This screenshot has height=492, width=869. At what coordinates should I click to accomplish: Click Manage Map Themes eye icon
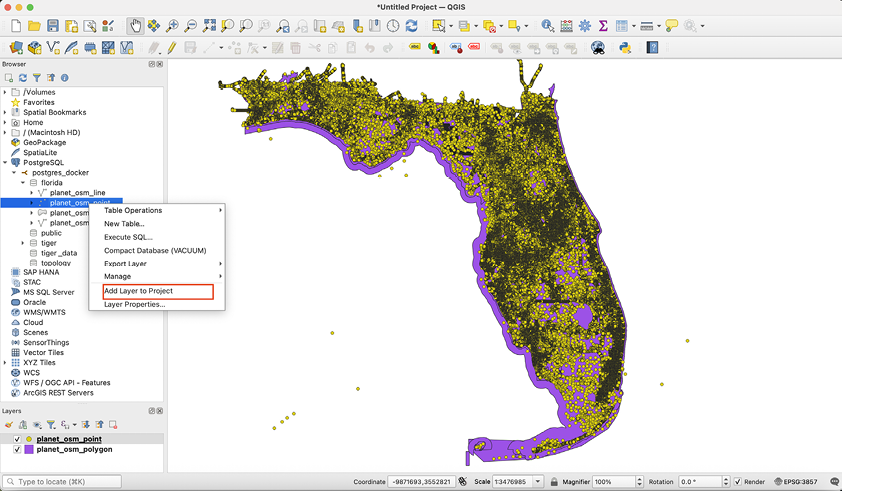click(37, 425)
